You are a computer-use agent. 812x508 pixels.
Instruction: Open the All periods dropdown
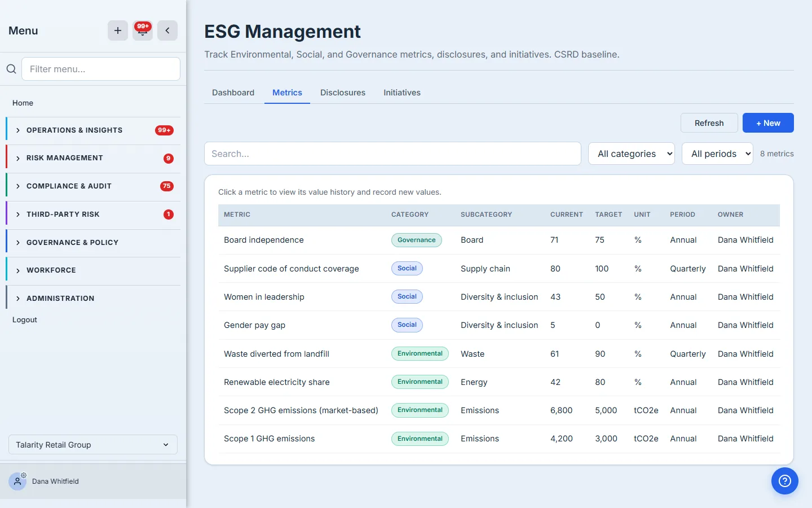tap(717, 154)
